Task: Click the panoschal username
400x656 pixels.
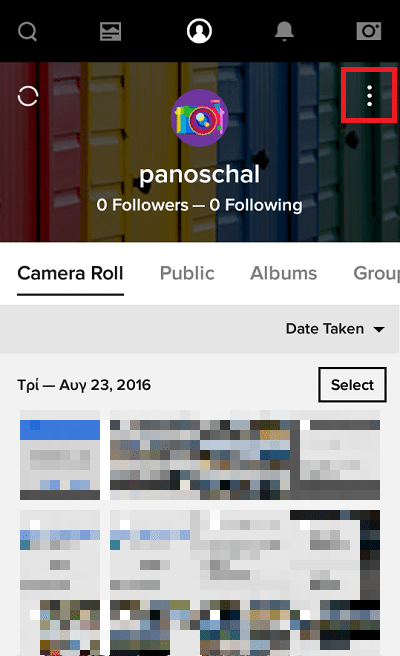Action: [x=200, y=174]
